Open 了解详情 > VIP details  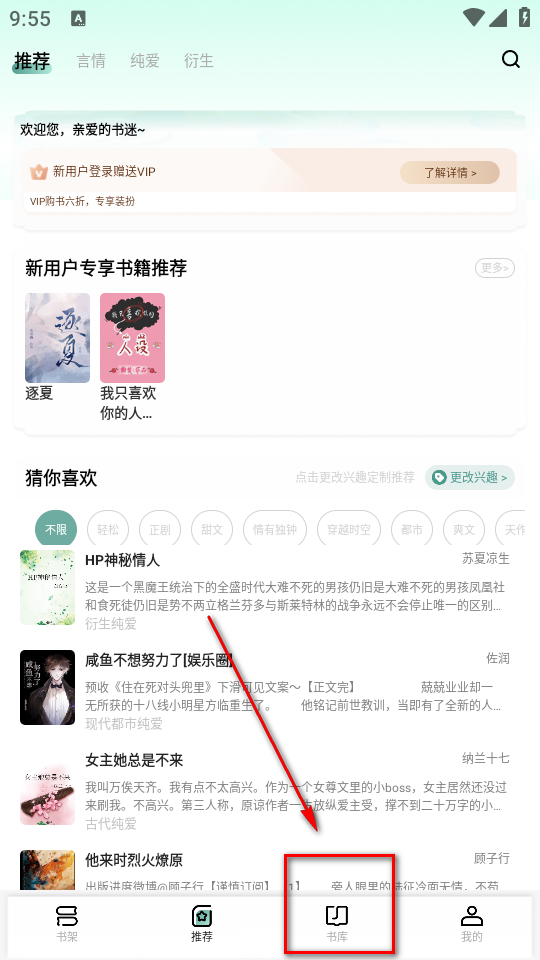(x=450, y=173)
